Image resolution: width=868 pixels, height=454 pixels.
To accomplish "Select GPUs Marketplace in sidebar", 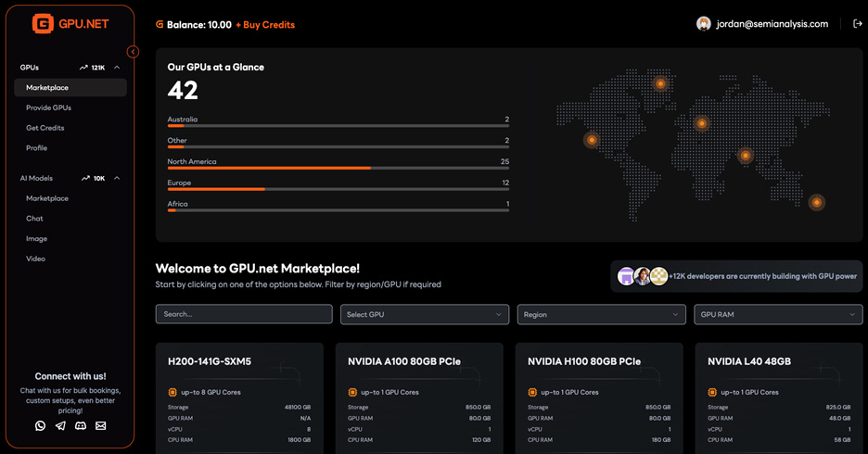I will click(70, 87).
